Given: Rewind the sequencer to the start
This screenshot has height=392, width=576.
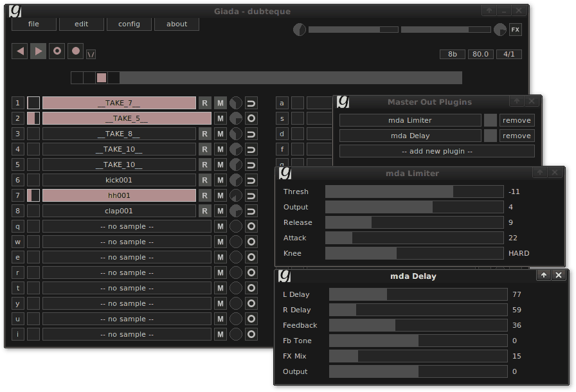Looking at the screenshot, I should tap(20, 51).
